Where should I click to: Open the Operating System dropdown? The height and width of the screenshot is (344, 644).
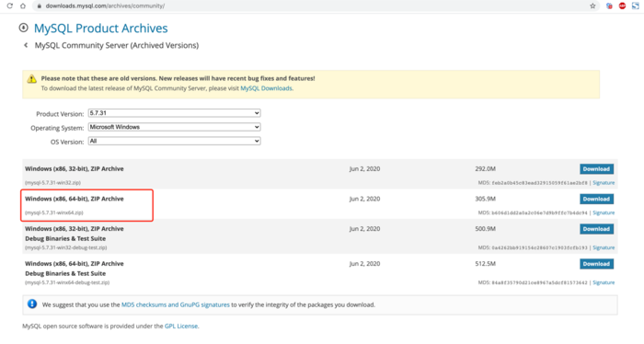(174, 127)
